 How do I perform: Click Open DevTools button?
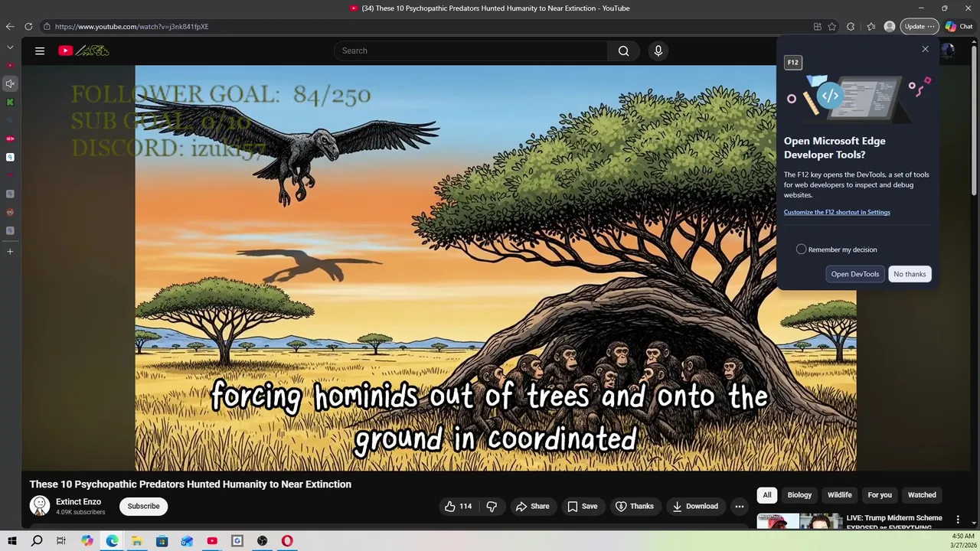[x=855, y=274]
